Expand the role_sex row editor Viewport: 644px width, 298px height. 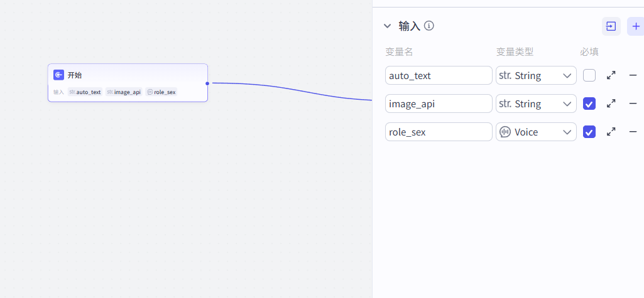[x=611, y=132]
